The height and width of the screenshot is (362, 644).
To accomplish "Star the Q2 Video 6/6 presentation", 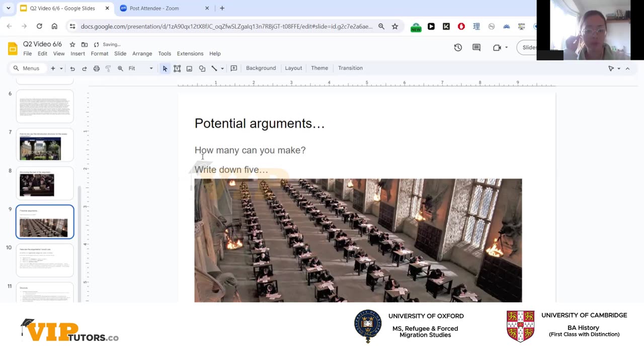I will pyautogui.click(x=72, y=45).
